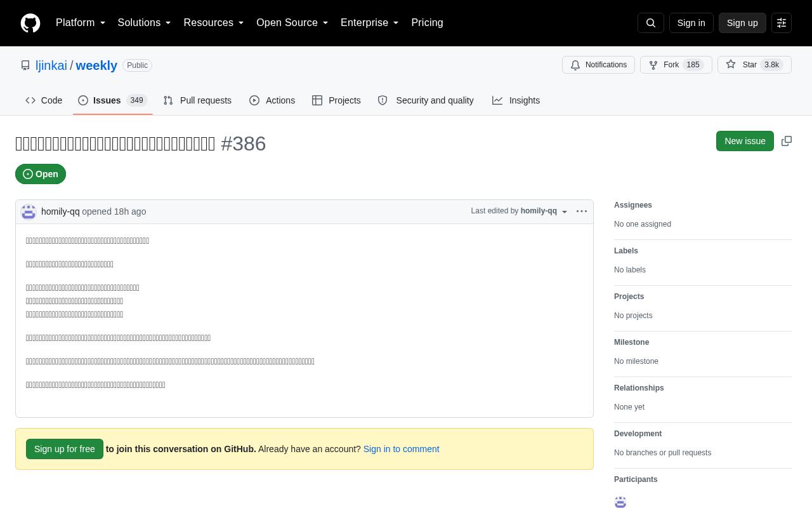Open the GitHub home logo

point(30,23)
